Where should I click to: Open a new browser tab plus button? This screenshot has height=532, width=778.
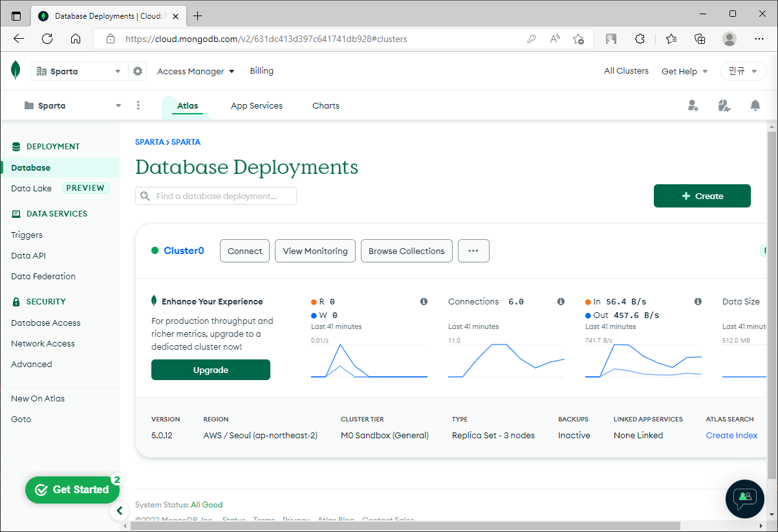coord(198,16)
